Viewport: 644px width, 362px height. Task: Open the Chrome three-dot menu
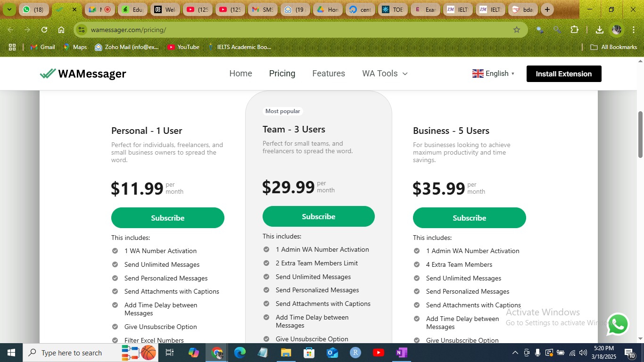[x=633, y=30]
